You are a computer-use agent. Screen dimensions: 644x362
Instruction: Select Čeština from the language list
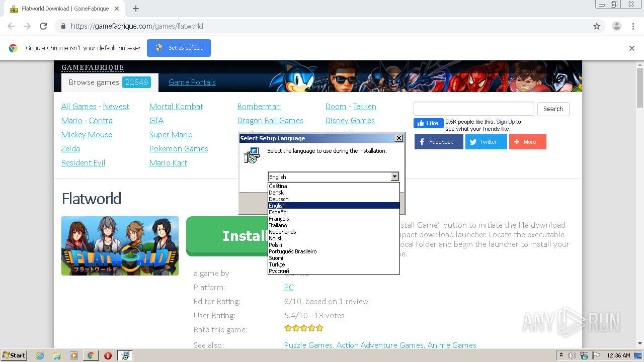(334, 186)
